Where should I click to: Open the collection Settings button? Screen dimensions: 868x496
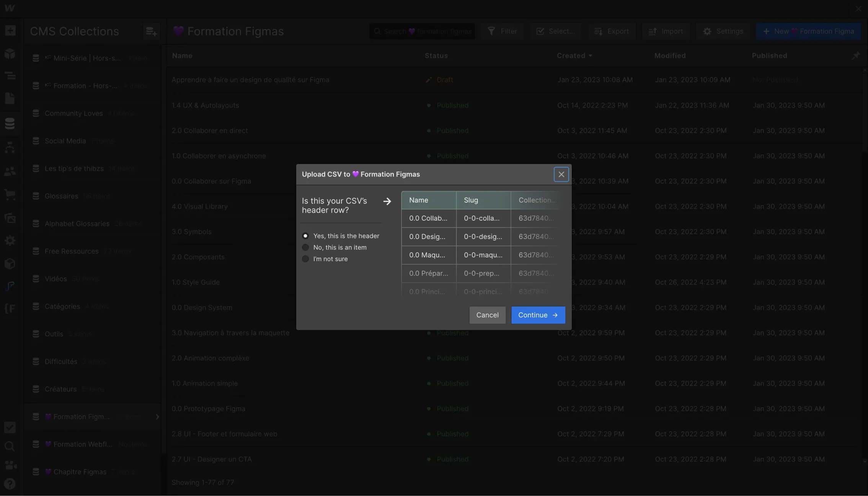723,31
